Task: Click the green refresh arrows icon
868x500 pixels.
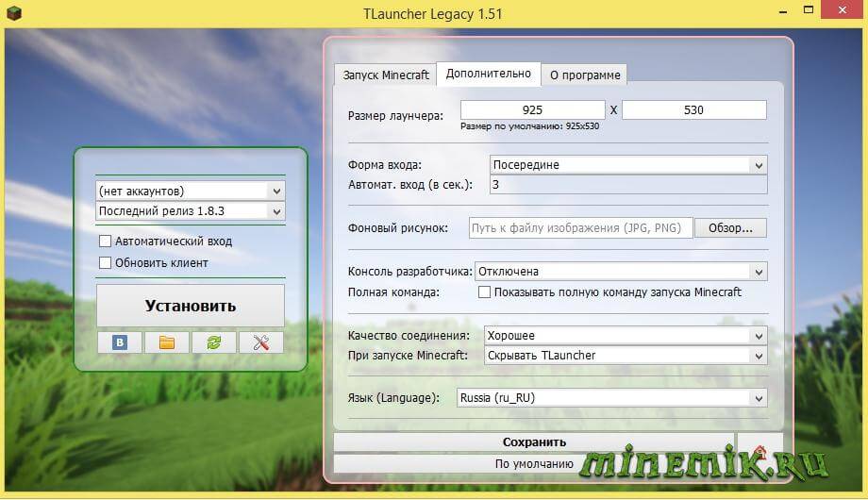Action: tap(213, 342)
